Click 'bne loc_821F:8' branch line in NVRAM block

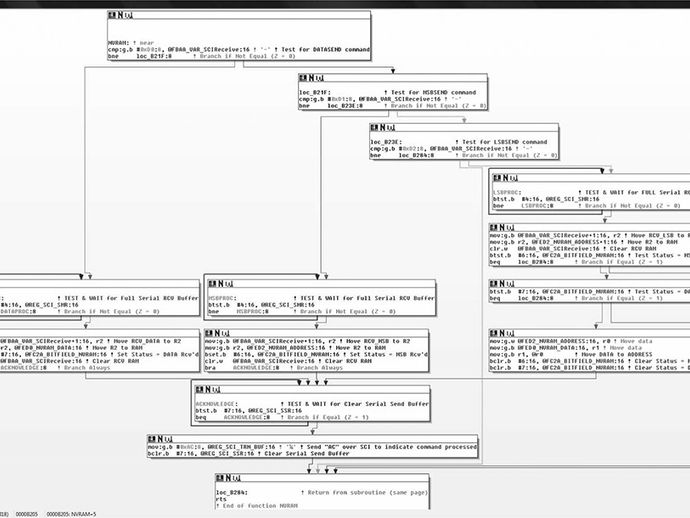[202, 56]
